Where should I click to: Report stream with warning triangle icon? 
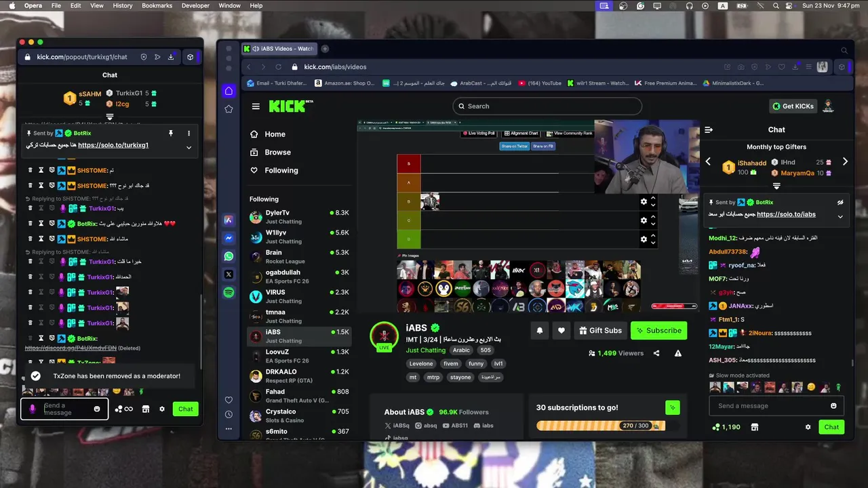[677, 353]
